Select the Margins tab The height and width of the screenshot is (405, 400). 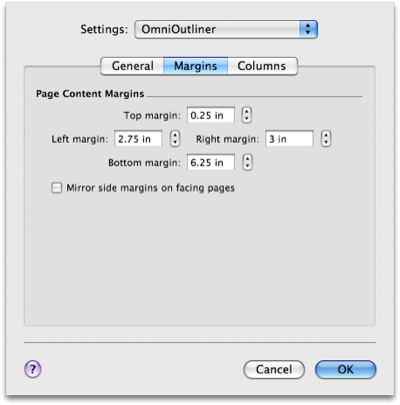click(x=196, y=66)
